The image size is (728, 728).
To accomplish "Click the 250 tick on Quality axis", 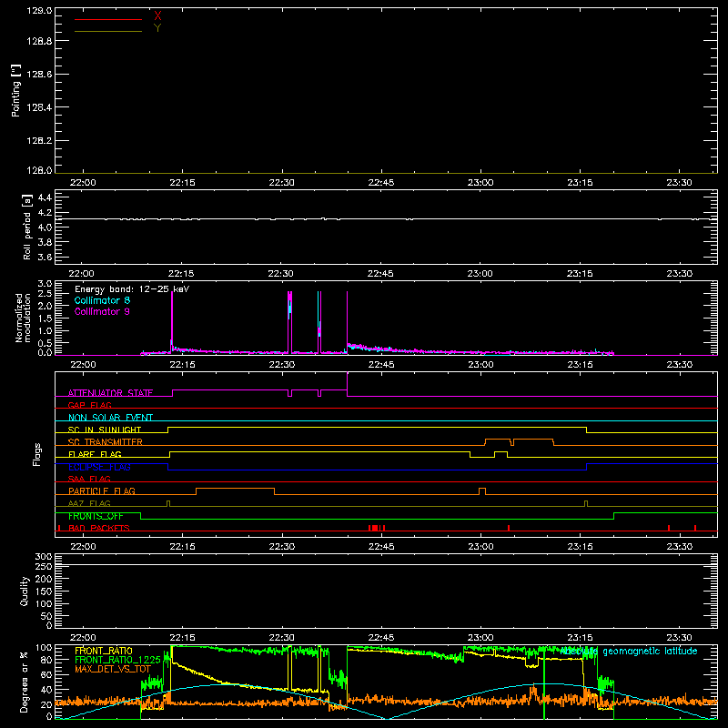I will tap(44, 567).
